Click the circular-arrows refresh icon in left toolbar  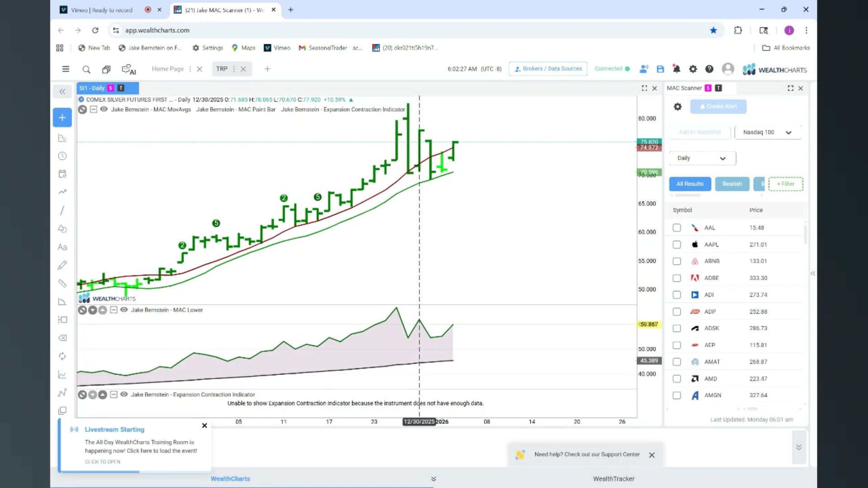point(62,356)
